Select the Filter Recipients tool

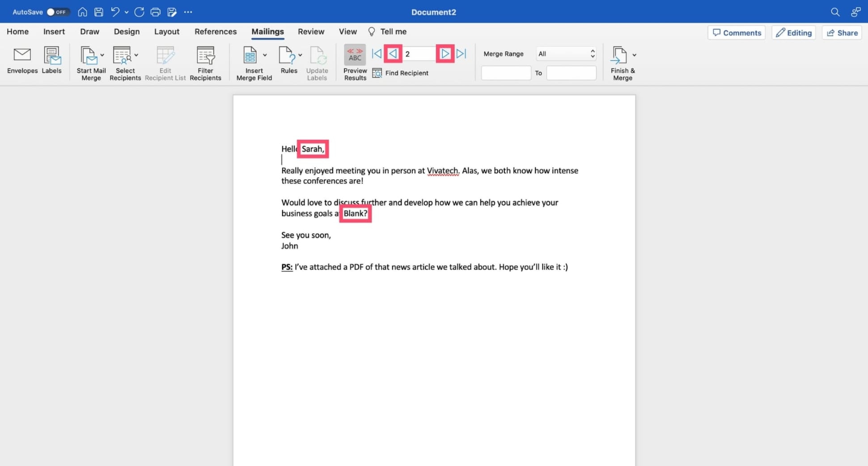click(x=205, y=63)
